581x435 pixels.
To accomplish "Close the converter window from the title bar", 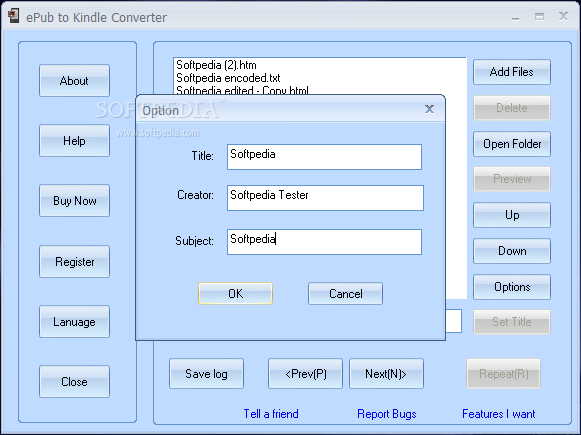I will 564,16.
